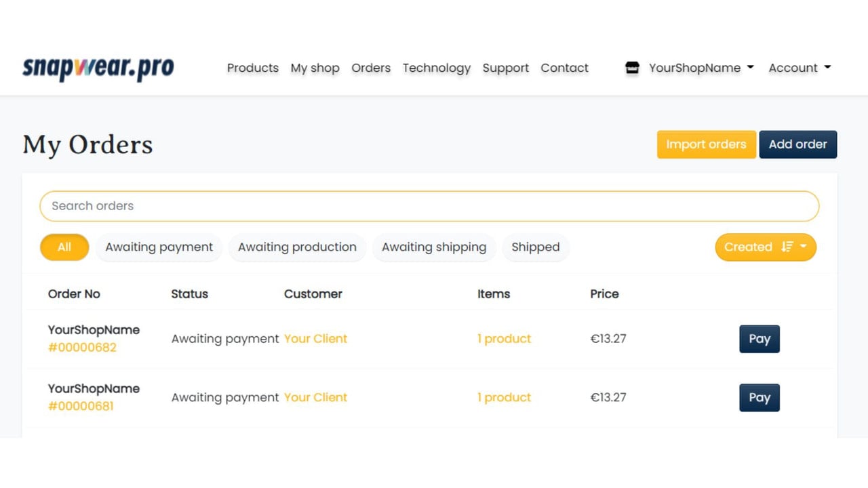
Task: Click the Import orders button
Action: pos(707,144)
